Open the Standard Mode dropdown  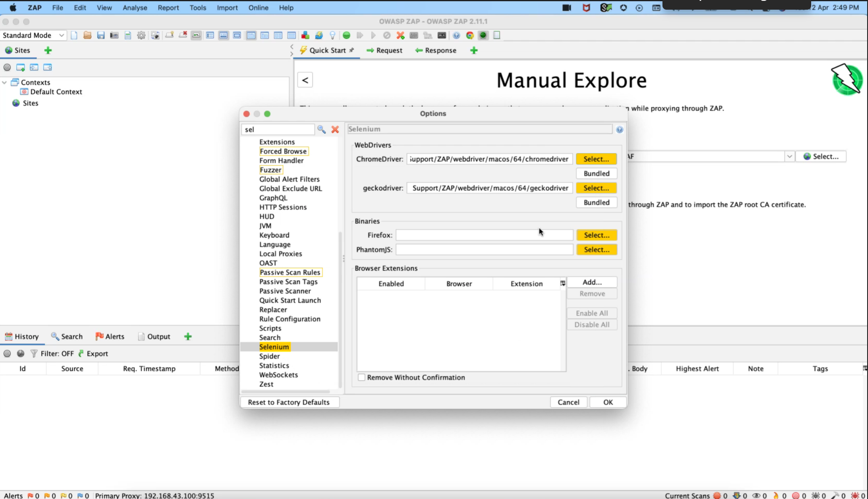click(34, 35)
